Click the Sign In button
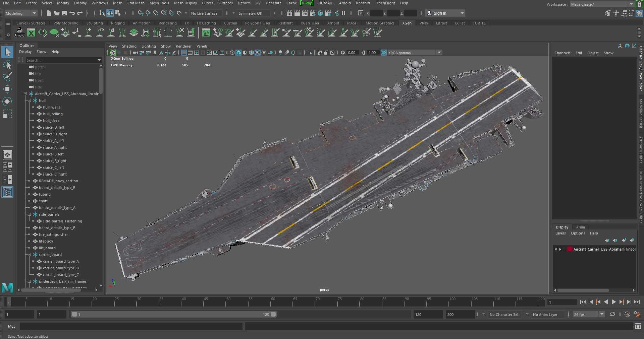644x339 pixels. 445,13
